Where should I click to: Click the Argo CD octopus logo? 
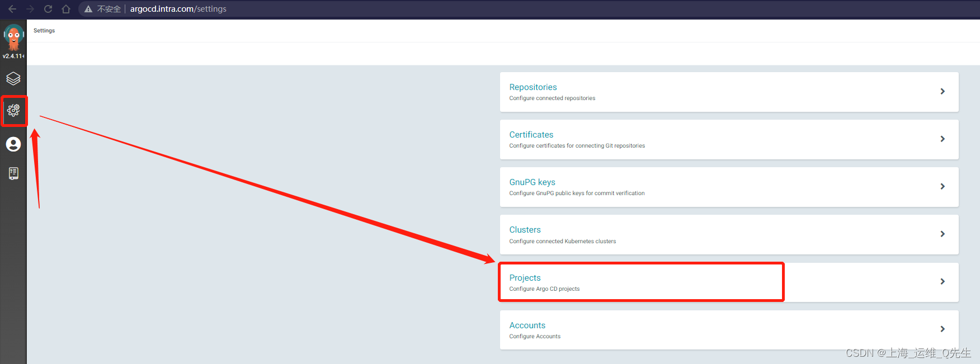point(13,37)
